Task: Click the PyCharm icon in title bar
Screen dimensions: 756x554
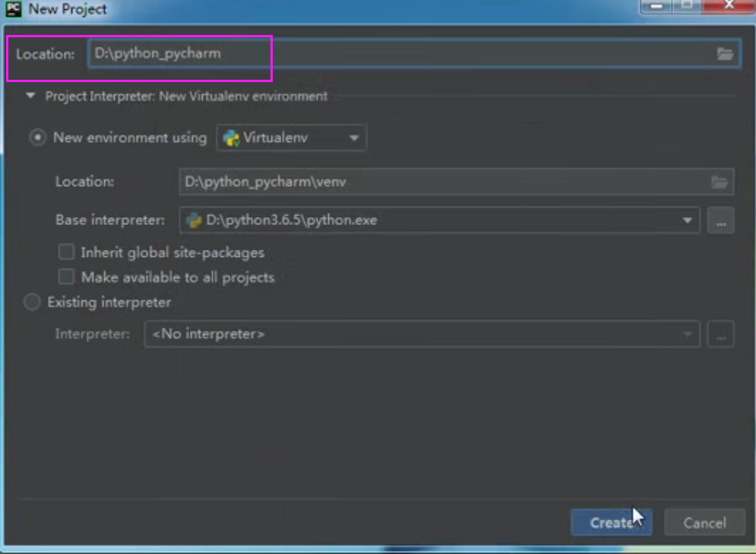Action: point(14,8)
